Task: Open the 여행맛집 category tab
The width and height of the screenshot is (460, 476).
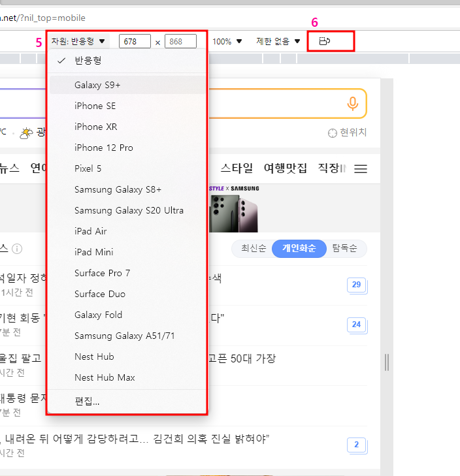Action: 286,168
